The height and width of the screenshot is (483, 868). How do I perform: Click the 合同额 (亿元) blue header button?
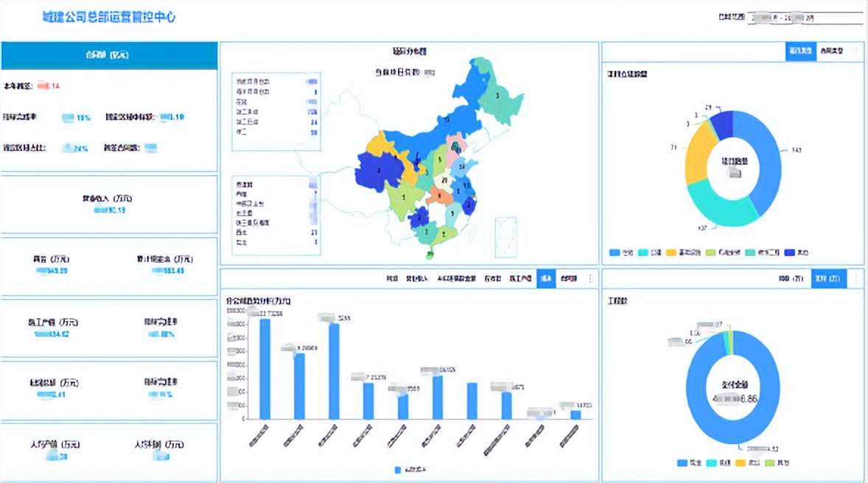(x=109, y=56)
